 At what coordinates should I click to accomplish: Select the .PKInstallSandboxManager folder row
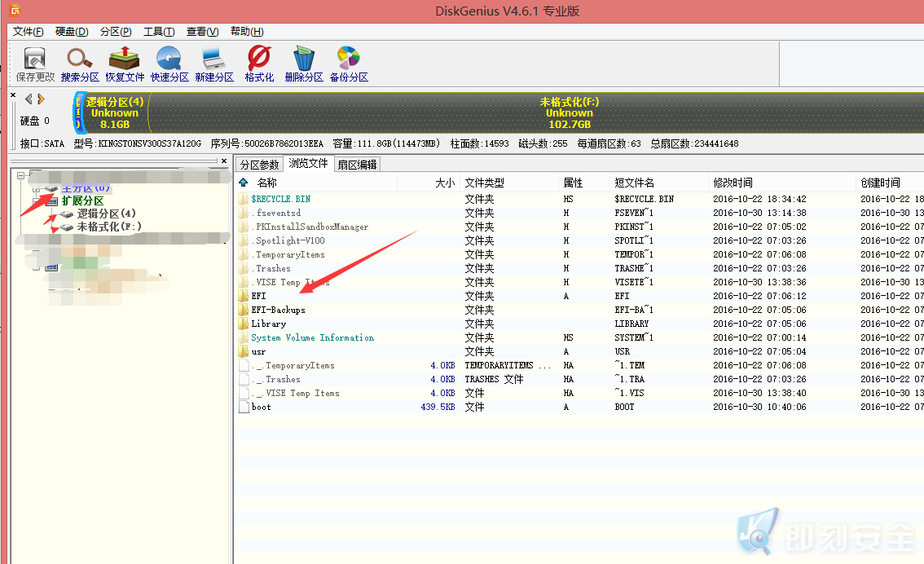[x=580, y=227]
